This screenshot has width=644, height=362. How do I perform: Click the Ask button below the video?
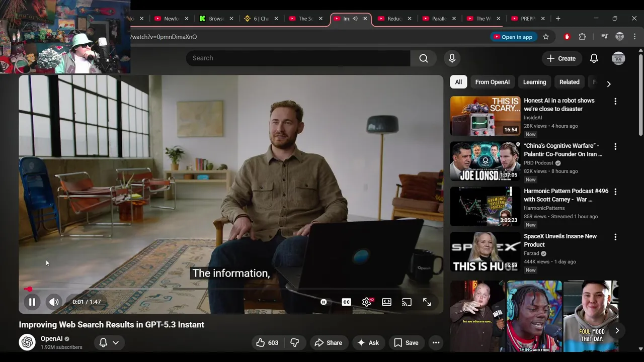(x=368, y=343)
